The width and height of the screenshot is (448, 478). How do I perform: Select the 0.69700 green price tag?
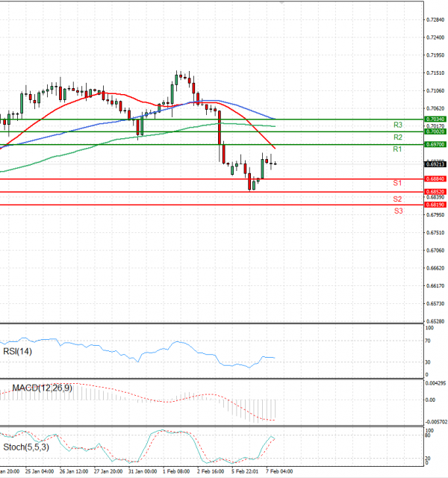pyautogui.click(x=435, y=144)
